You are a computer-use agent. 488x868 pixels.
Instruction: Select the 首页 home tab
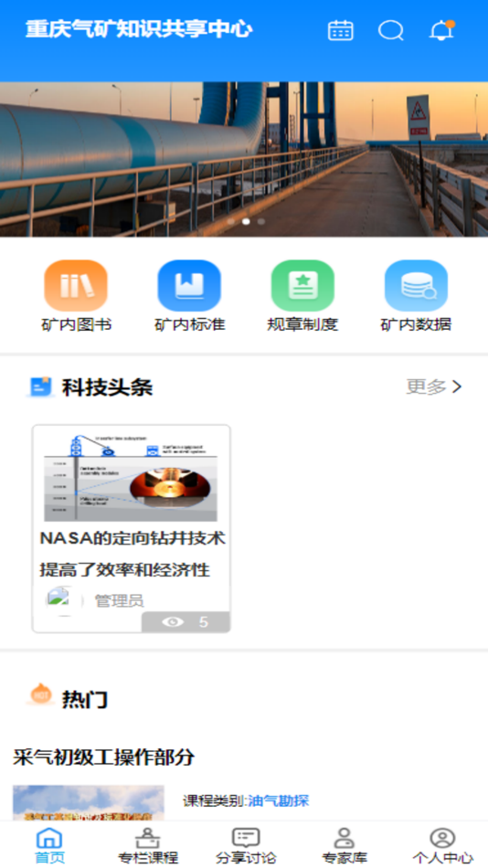(49, 846)
